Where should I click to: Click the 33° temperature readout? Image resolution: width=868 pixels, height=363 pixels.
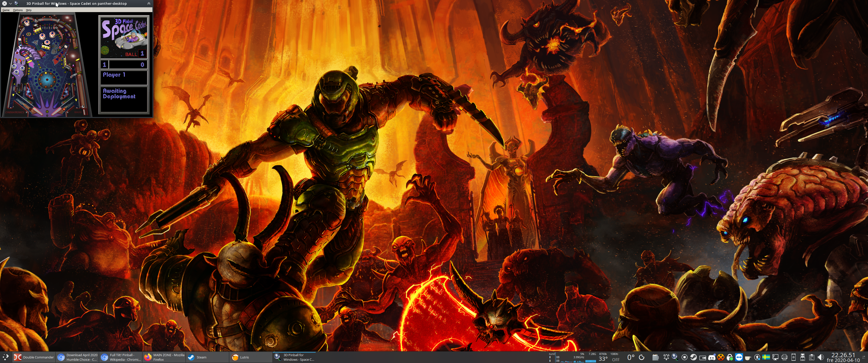(603, 359)
